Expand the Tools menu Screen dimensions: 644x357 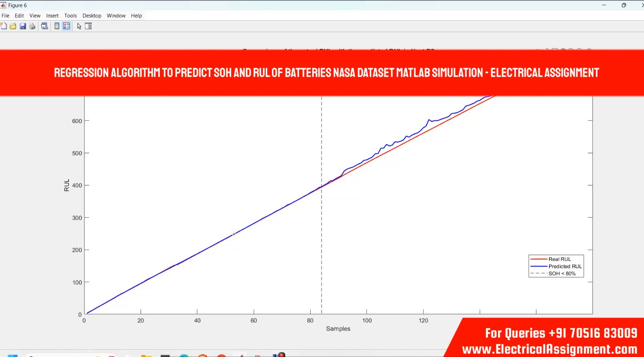point(71,15)
